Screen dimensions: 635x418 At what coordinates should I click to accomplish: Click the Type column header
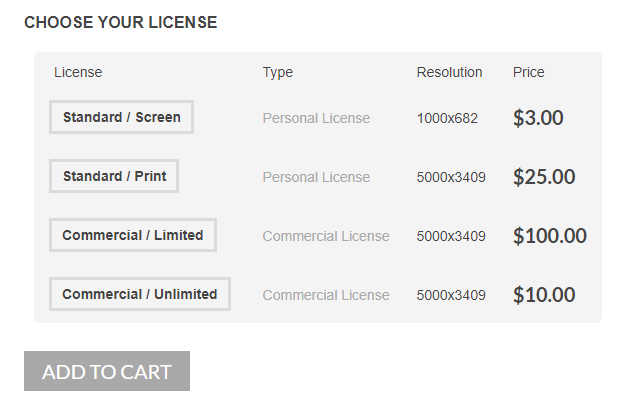click(x=278, y=72)
